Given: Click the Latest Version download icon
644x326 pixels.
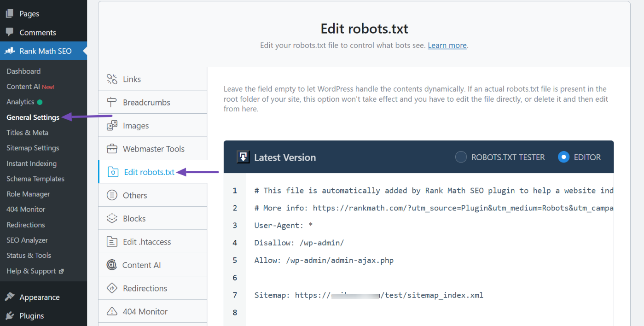Looking at the screenshot, I should click(x=243, y=157).
